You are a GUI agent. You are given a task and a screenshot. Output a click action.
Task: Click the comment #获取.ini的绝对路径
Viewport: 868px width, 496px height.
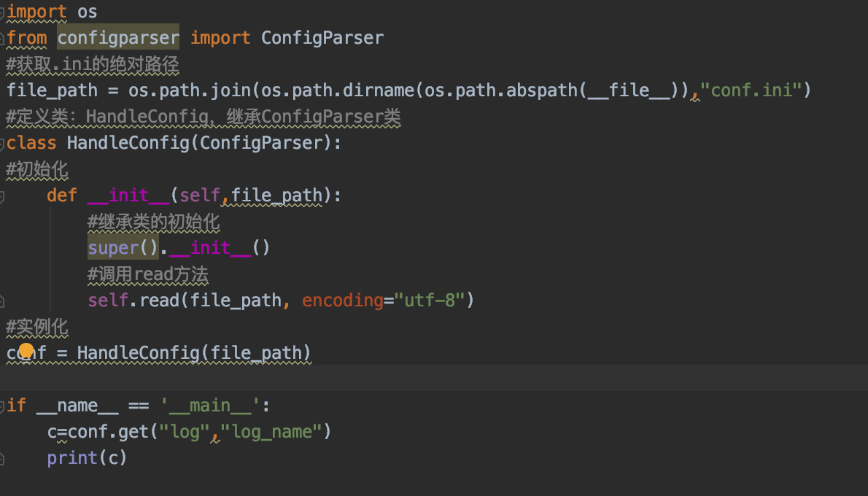point(93,64)
